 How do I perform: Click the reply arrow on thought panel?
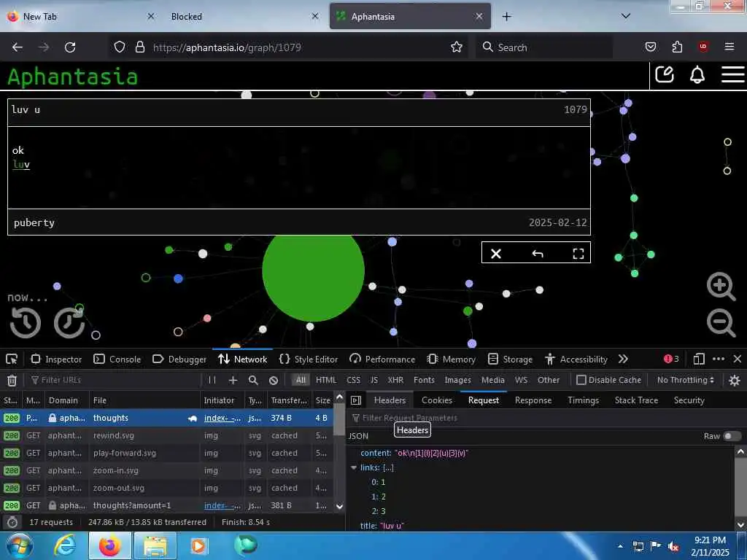538,253
